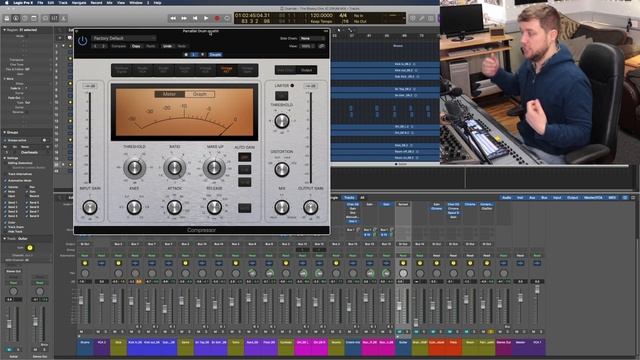
Task: Click the Distortion knob
Action: tap(282, 169)
